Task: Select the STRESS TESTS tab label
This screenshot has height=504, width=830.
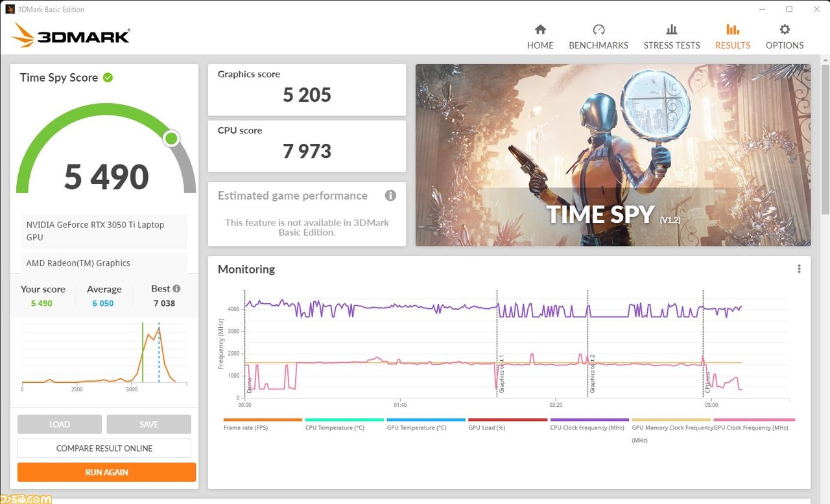Action: coord(672,45)
